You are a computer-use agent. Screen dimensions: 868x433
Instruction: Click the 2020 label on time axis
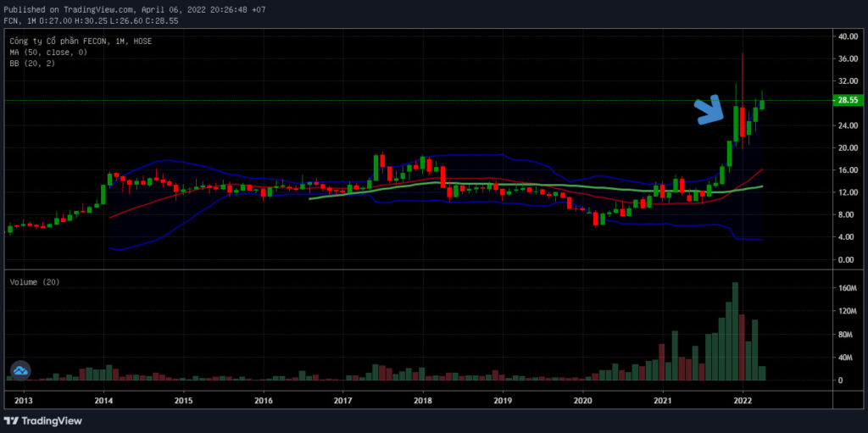[x=583, y=400]
